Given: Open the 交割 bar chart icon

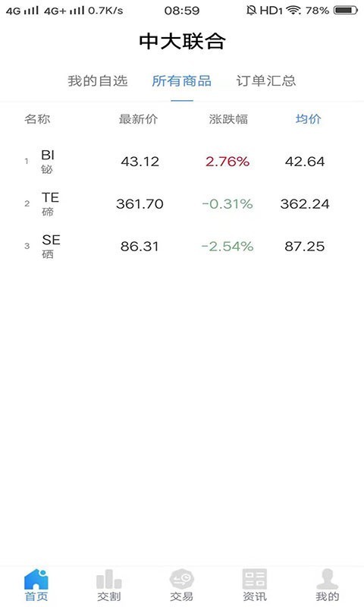Looking at the screenshot, I should pyautogui.click(x=108, y=579).
